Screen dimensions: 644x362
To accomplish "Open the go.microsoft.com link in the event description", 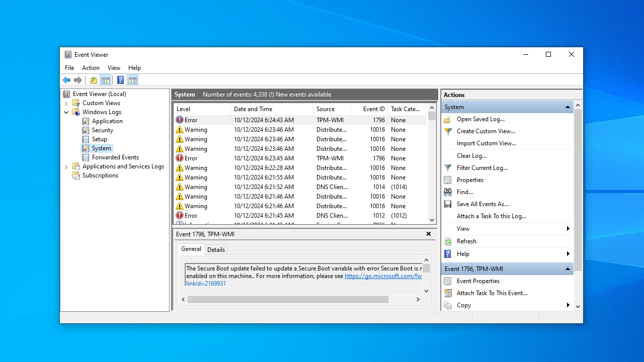I will click(x=383, y=276).
